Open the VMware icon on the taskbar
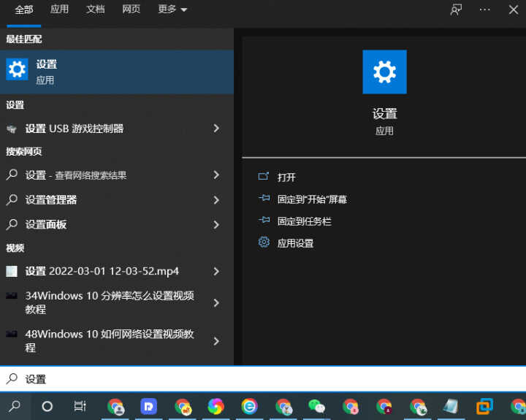Screen dimensions: 526x420 [x=484, y=406]
